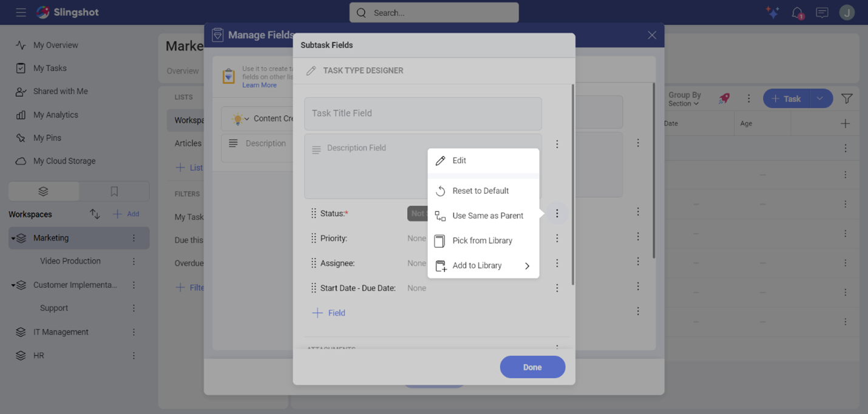Image resolution: width=868 pixels, height=414 pixels.
Task: Switch to the Overview tab
Action: (x=183, y=71)
